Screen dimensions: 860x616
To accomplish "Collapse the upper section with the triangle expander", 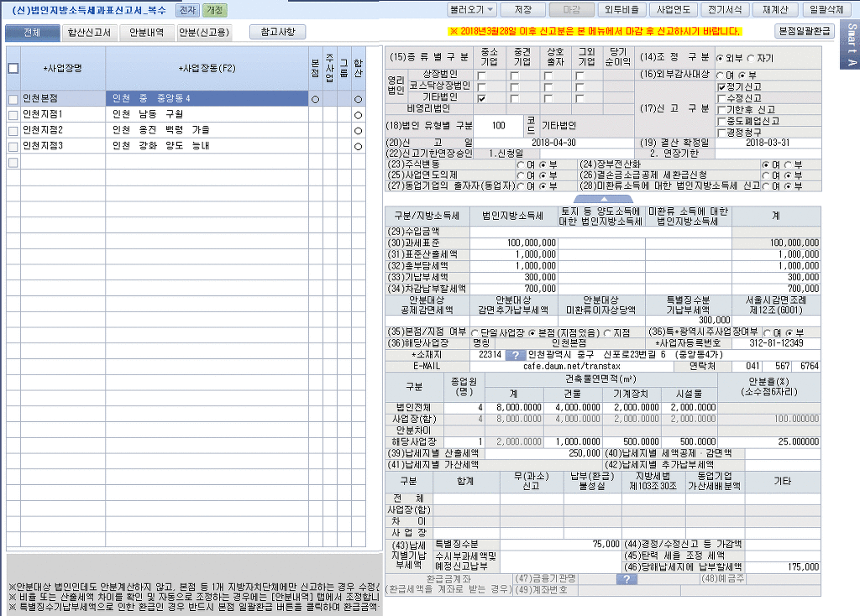I will 603,199.
